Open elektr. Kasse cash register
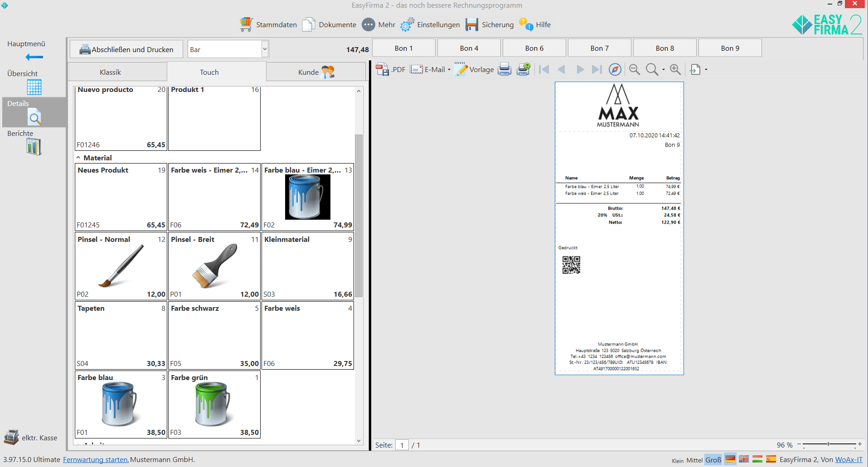868x467 pixels. (31, 438)
